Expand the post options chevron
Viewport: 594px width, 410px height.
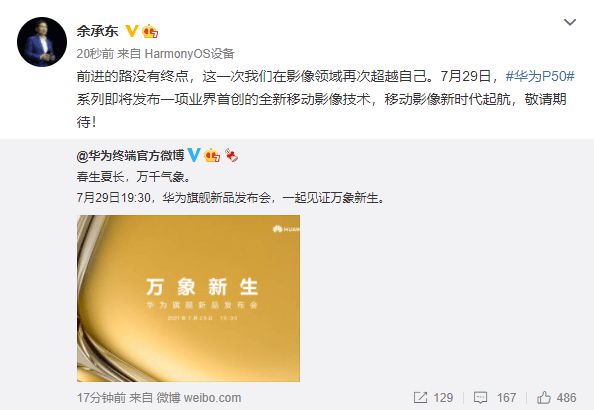click(x=570, y=22)
